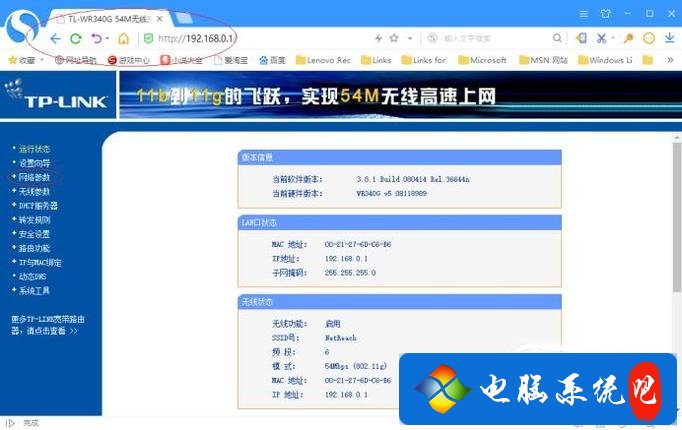682x430 pixels.
Task: Open 动态DNS in the router menu
Action: (32, 277)
